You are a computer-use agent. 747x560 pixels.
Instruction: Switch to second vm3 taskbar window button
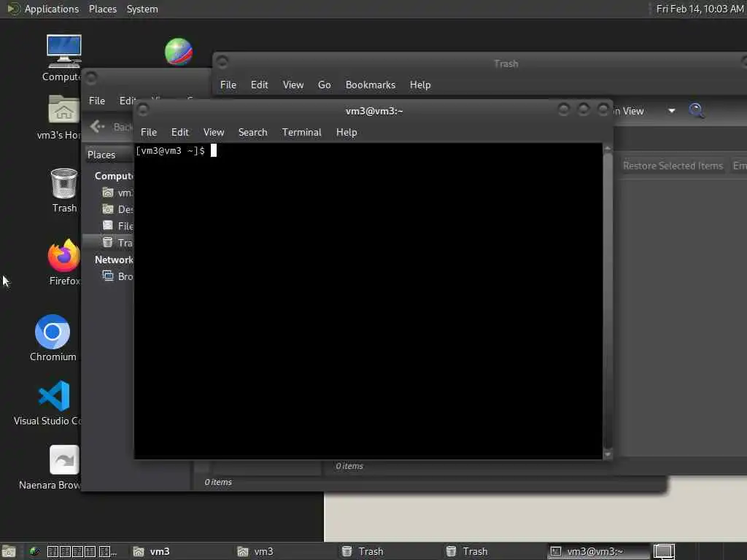click(285, 551)
